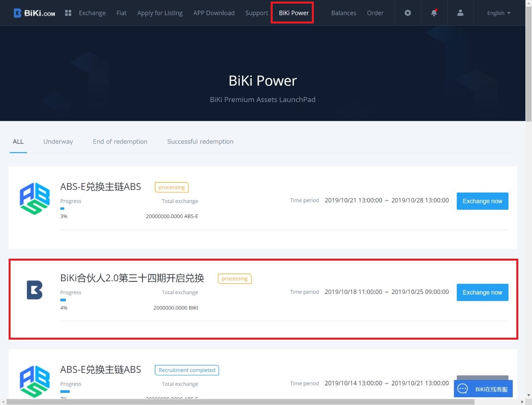532x405 pixels.
Task: Select the BiKi Power menu item
Action: [x=294, y=13]
